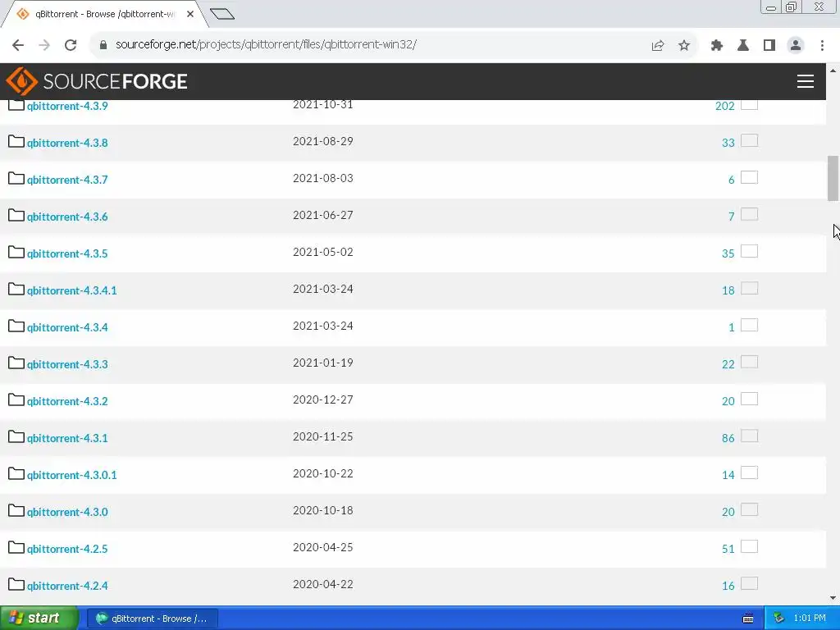Click the Chrome labs flask icon
Screen dimensions: 840x630
[743, 45]
